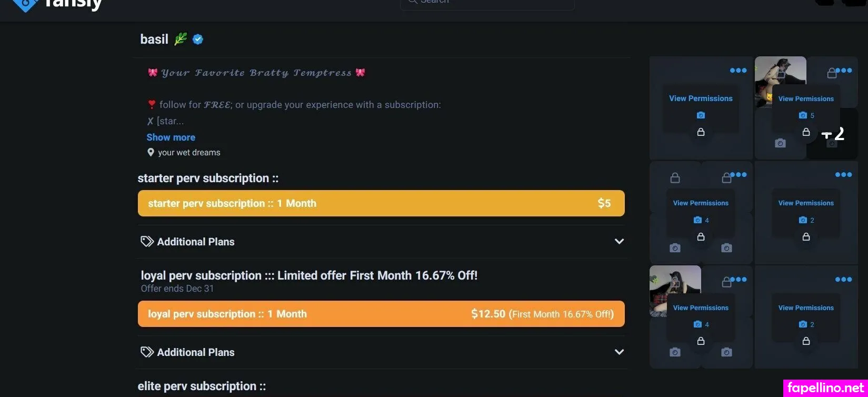Image resolution: width=868 pixels, height=397 pixels.
Task: Click the search field in the top bar
Action: point(487,3)
